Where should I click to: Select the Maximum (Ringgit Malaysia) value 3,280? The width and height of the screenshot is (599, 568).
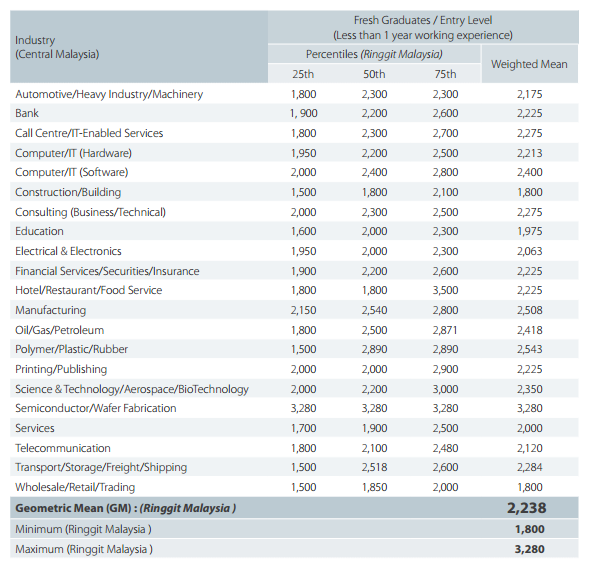(529, 549)
